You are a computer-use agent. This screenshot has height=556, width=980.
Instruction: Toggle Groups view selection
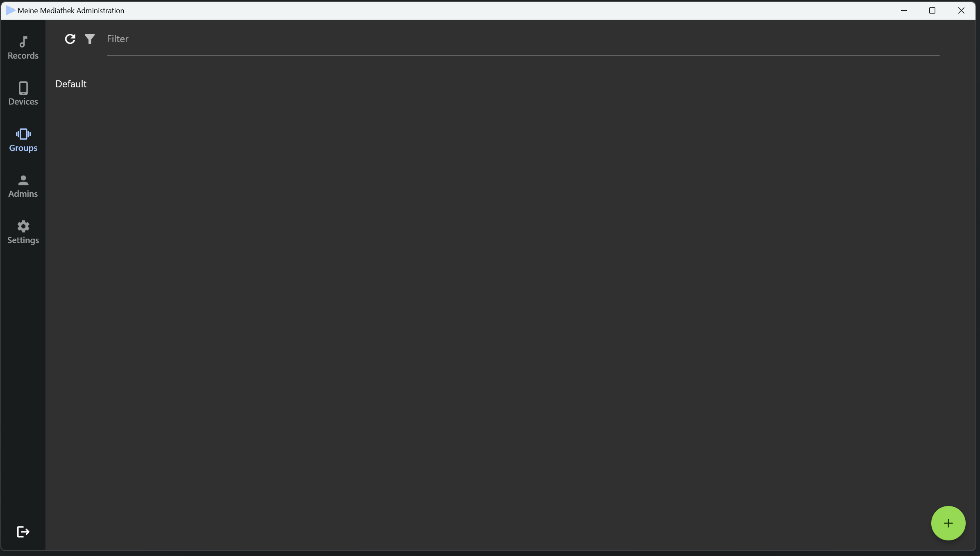24,139
